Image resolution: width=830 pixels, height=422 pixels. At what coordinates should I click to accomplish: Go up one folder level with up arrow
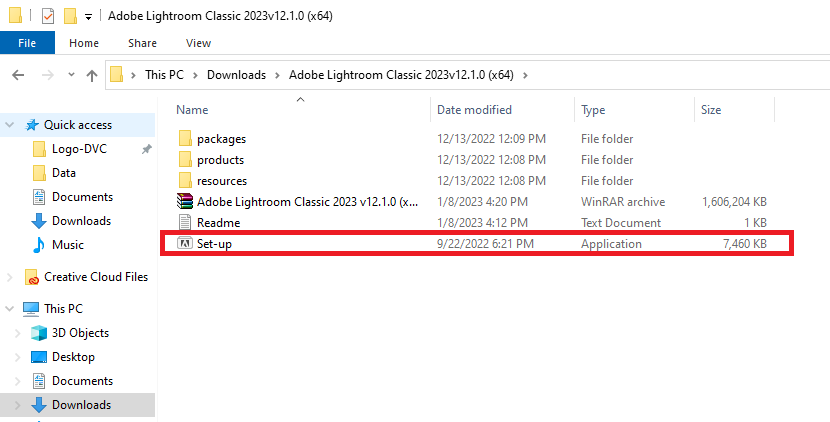(92, 75)
